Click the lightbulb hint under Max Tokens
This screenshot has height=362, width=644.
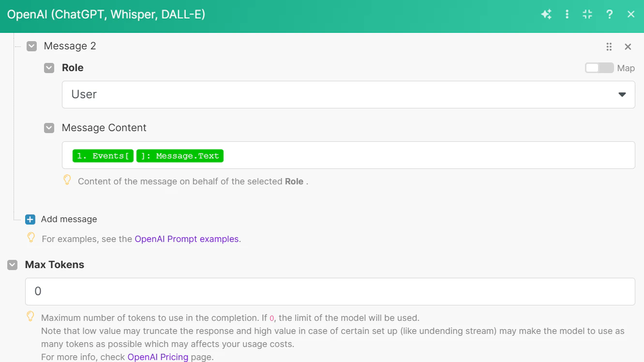(x=30, y=317)
